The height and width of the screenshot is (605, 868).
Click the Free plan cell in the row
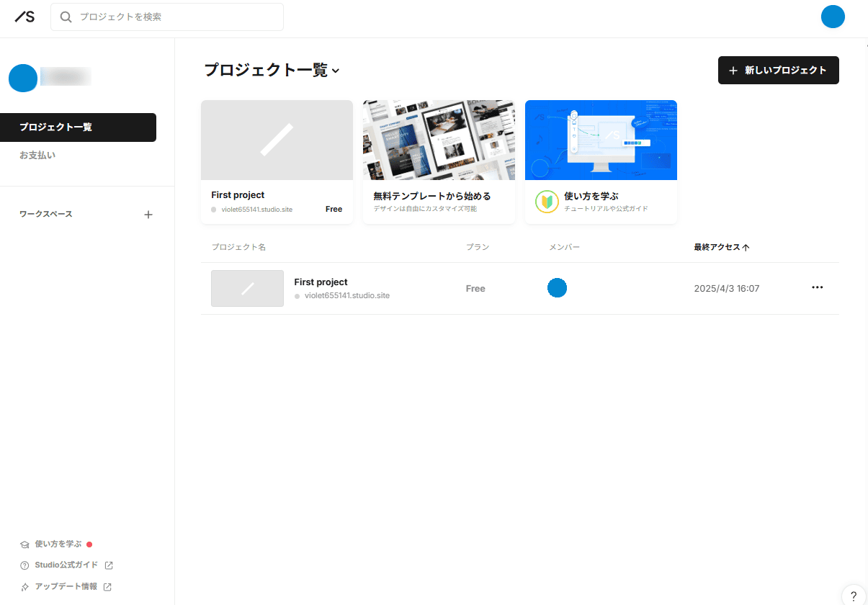pos(475,288)
